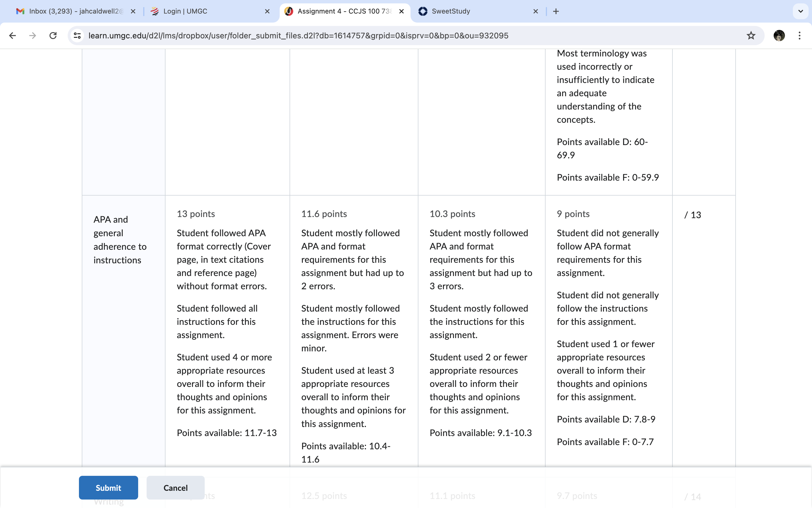Image resolution: width=812 pixels, height=508 pixels.
Task: Close the Assignment 4 - CCJS 100 tab
Action: click(x=401, y=11)
